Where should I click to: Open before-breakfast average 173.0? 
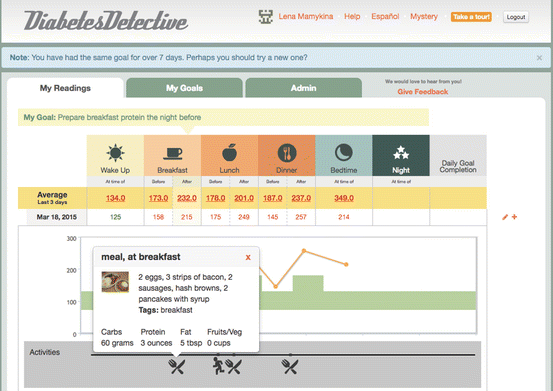tap(158, 198)
